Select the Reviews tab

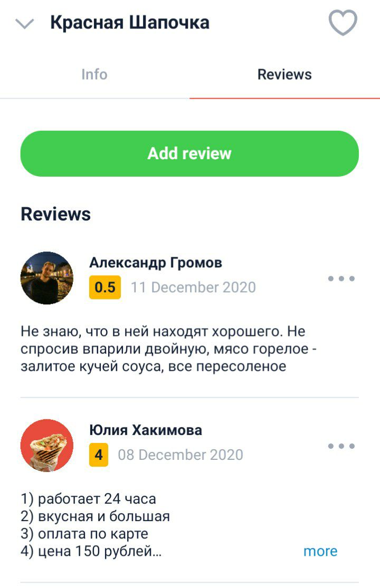pyautogui.click(x=284, y=74)
